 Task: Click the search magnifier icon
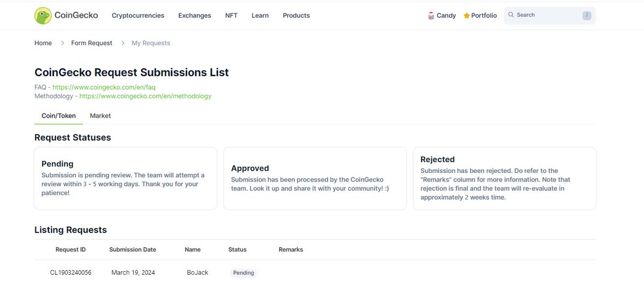click(511, 15)
